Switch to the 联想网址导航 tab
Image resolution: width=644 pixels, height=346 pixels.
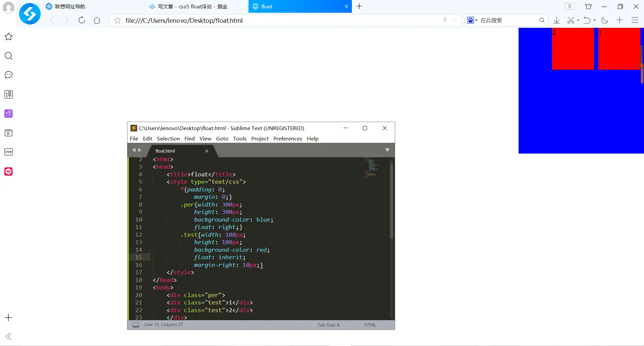pos(93,6)
